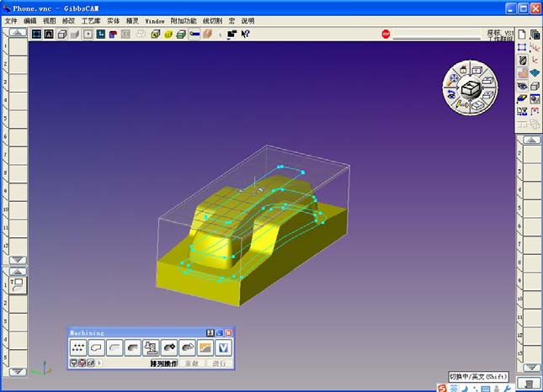Toggle the eye render view icon
This screenshot has height=392, width=543.
[522, 86]
